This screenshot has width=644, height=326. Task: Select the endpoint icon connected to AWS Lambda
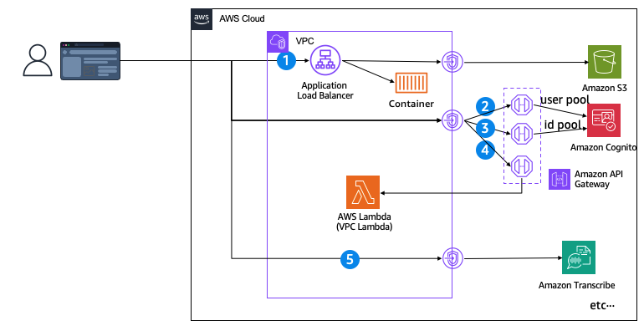click(522, 166)
